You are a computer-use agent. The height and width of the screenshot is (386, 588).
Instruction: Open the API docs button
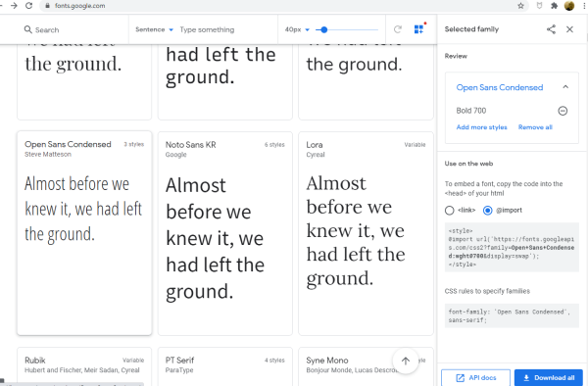[475, 377]
